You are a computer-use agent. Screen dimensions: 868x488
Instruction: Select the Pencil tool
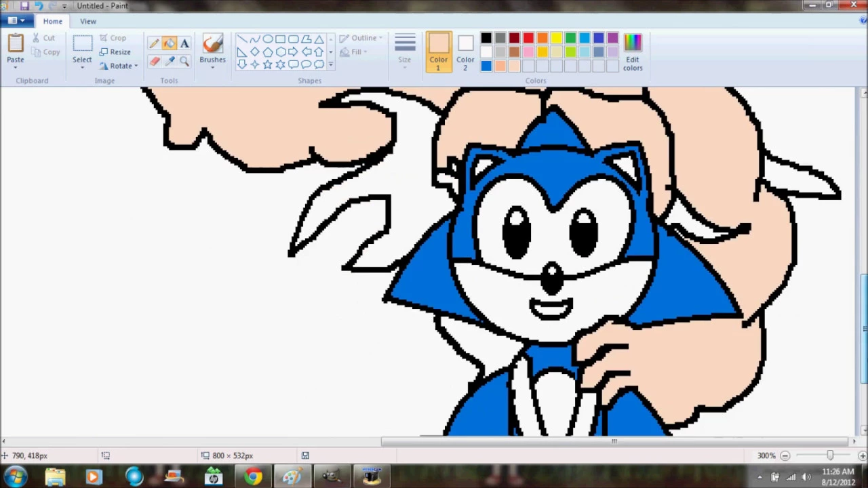point(155,42)
